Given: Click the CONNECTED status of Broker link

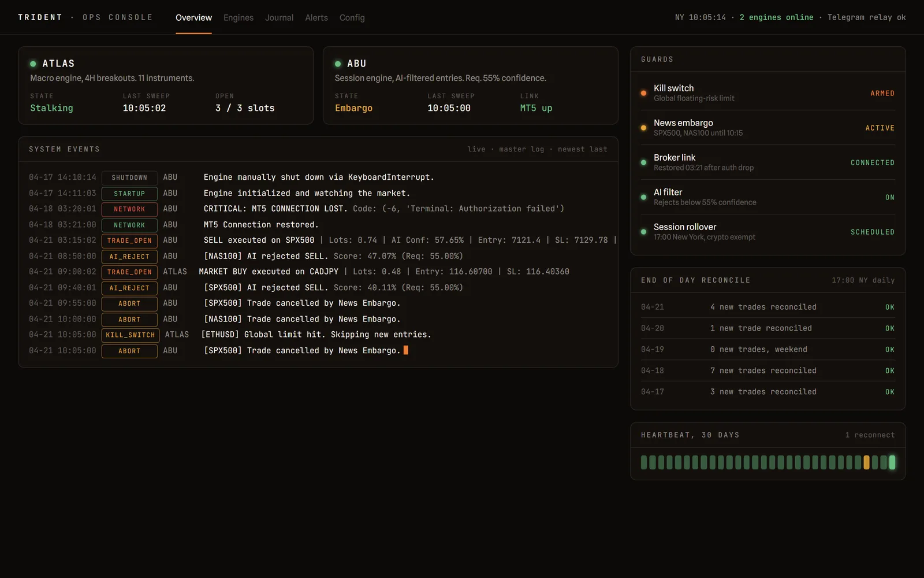Looking at the screenshot, I should (873, 162).
